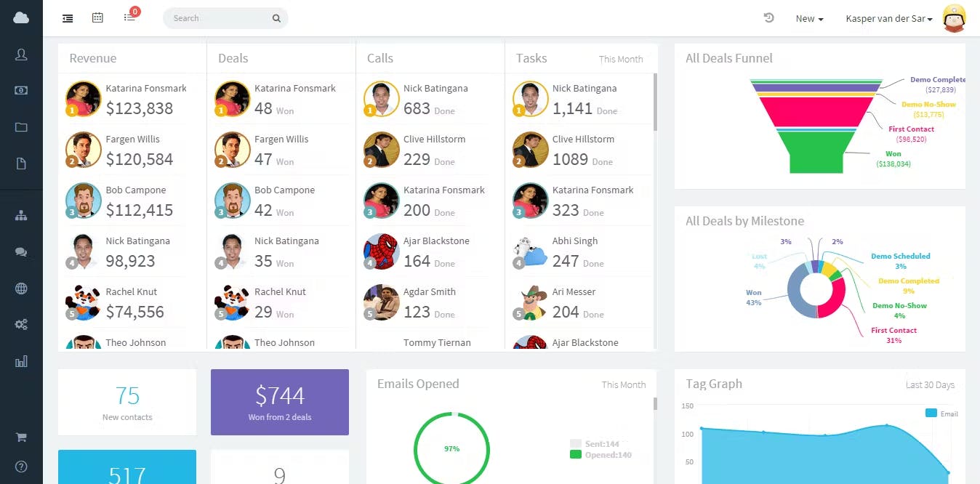The width and height of the screenshot is (980, 484).
Task: Open the Deals money icon in sidebar
Action: point(21,91)
